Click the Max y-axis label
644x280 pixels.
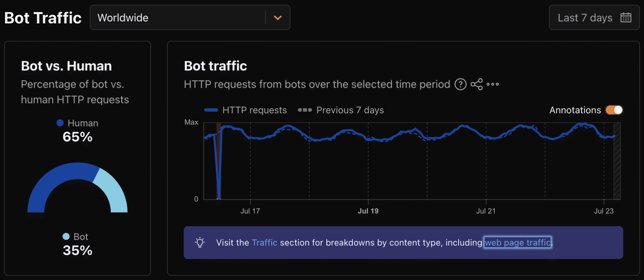pos(191,122)
